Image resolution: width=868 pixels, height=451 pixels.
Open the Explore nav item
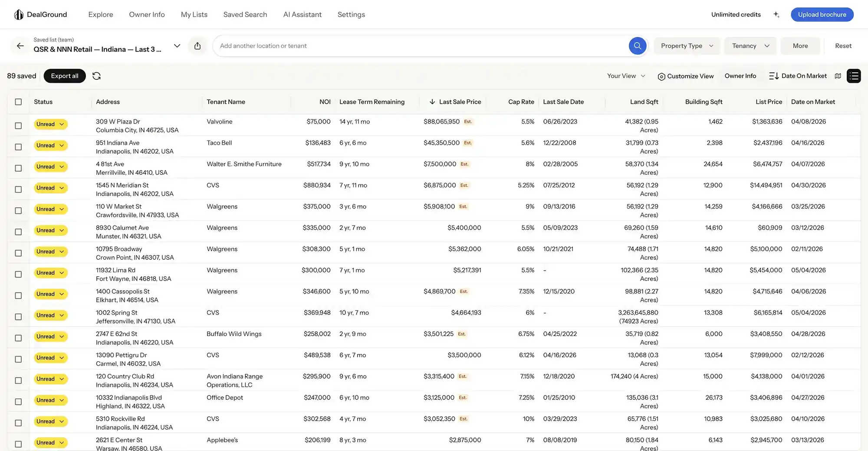pos(101,15)
